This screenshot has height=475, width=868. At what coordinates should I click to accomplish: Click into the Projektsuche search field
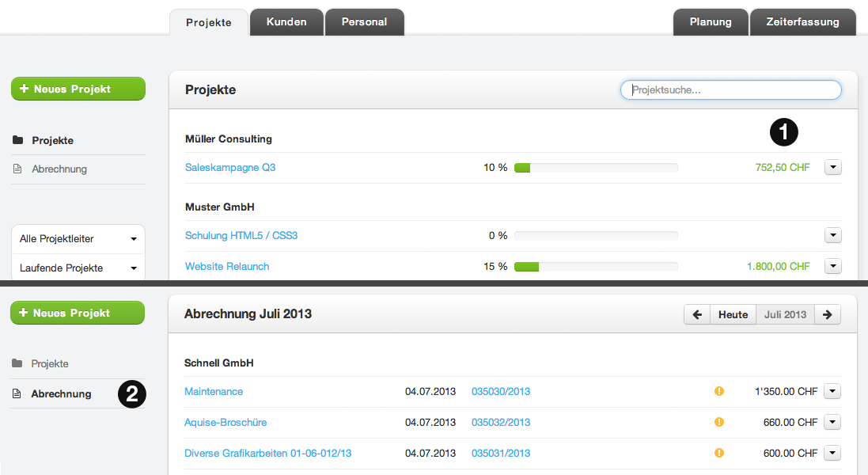730,89
